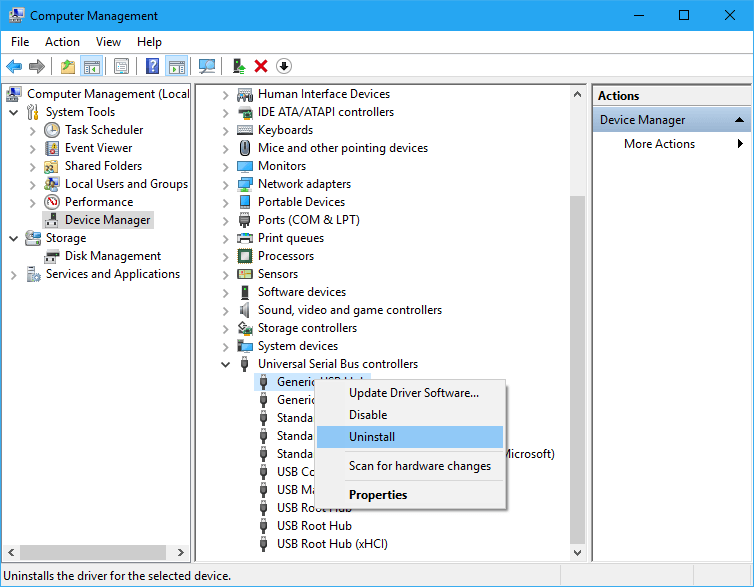The height and width of the screenshot is (587, 754).
Task: Click the Print queues printer icon
Action: pos(245,238)
